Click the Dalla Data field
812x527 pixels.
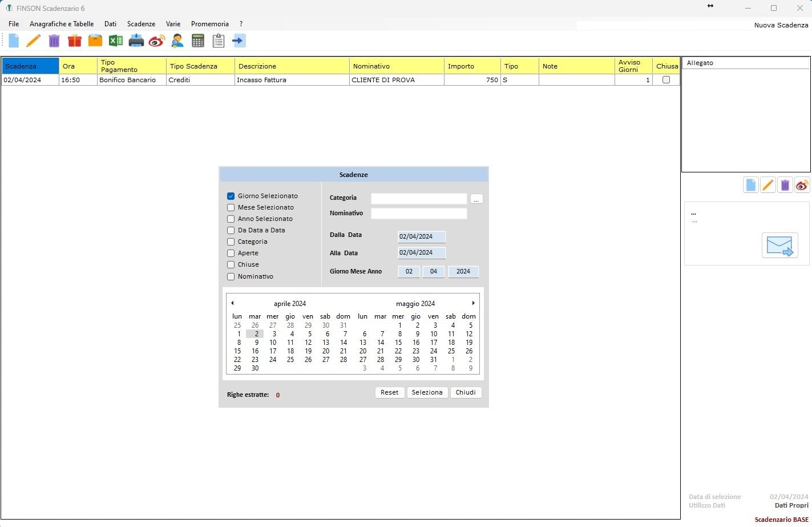(422, 236)
